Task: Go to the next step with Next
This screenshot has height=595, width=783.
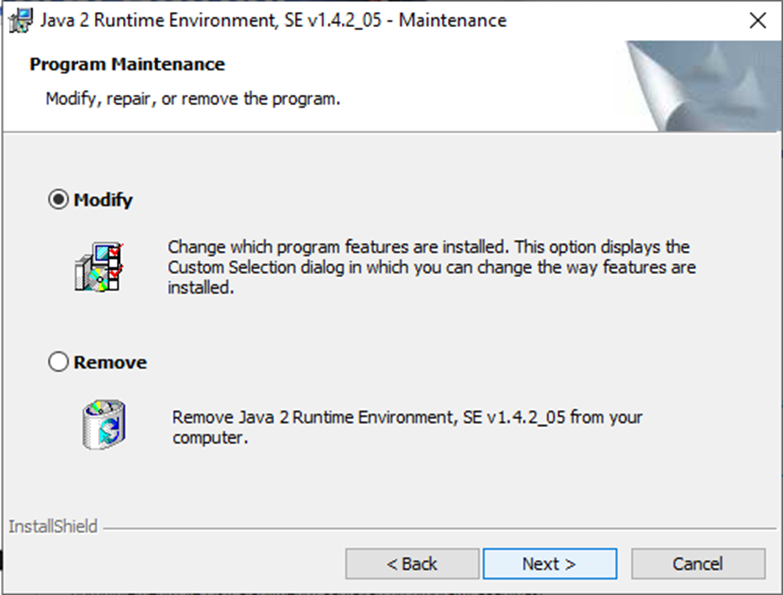Action: click(x=550, y=564)
